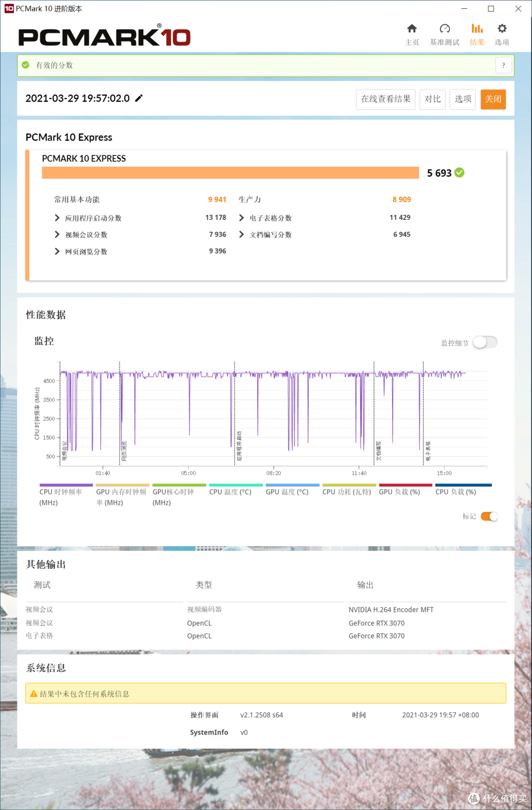Click the pencil icon to rename result
Screen dimensions: 532x810
[139, 98]
